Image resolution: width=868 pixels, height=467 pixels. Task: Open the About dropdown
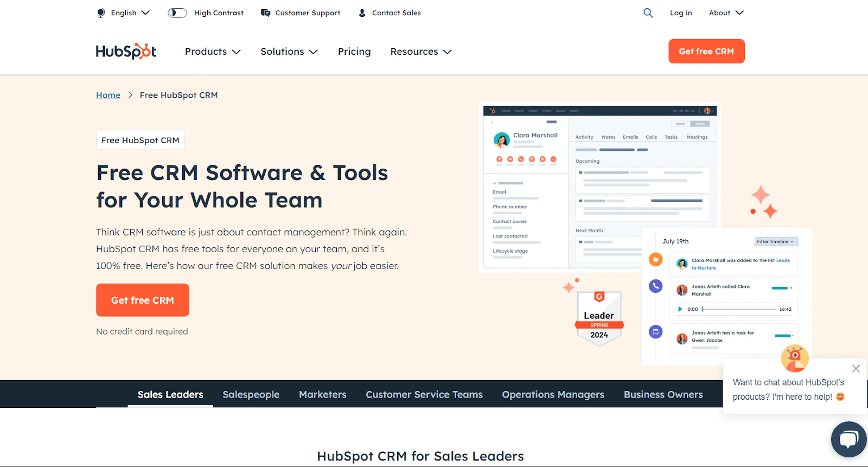(x=726, y=13)
